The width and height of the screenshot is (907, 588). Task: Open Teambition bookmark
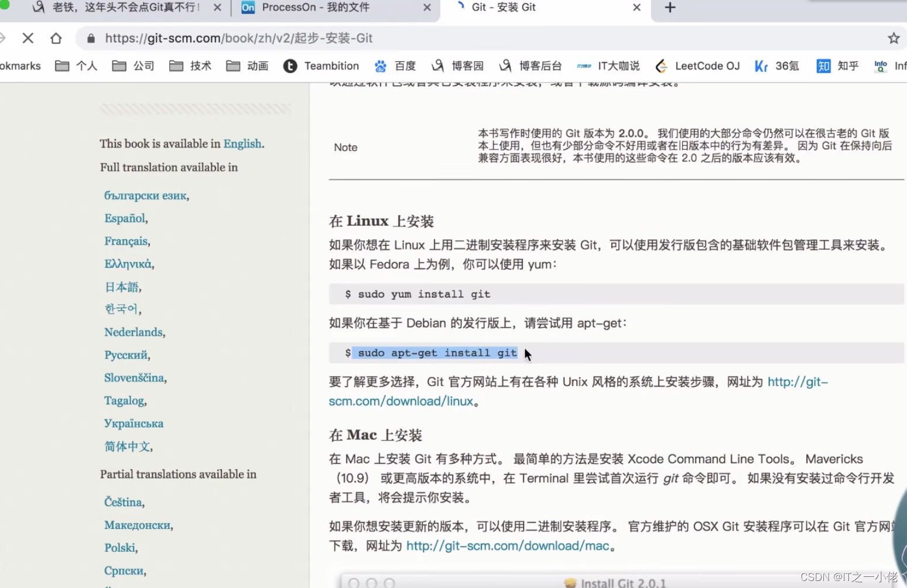[x=321, y=66]
